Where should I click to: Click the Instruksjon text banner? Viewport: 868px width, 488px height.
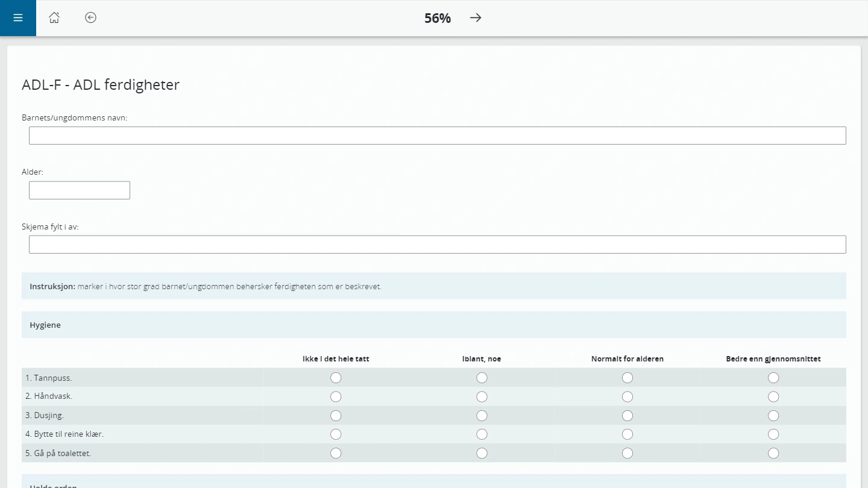(x=434, y=286)
